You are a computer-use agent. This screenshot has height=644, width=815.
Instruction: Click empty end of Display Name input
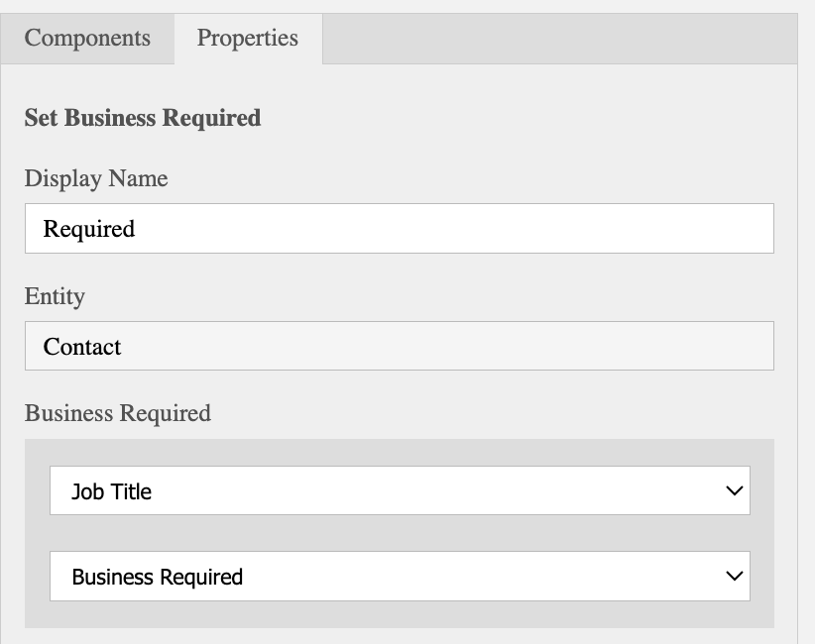pyautogui.click(x=644, y=229)
